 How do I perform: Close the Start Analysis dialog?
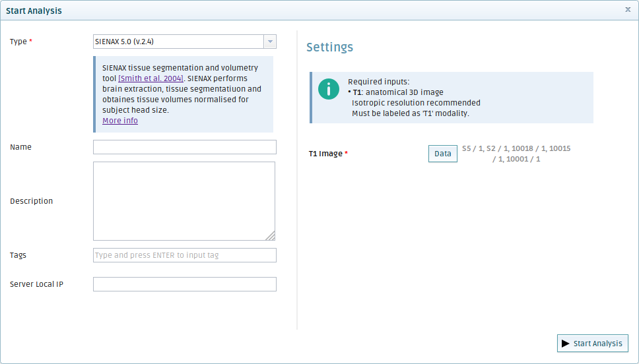tap(628, 9)
